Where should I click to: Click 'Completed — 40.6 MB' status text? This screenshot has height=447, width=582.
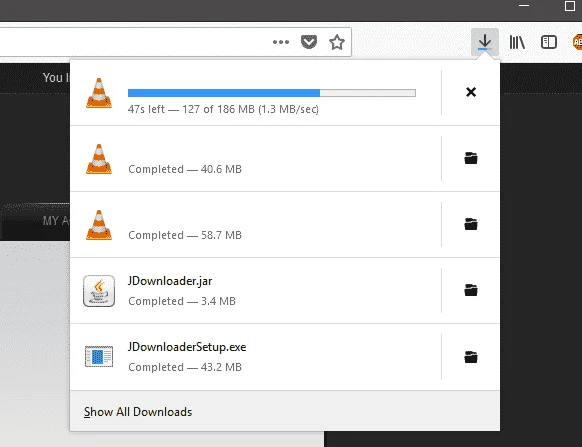pos(185,169)
